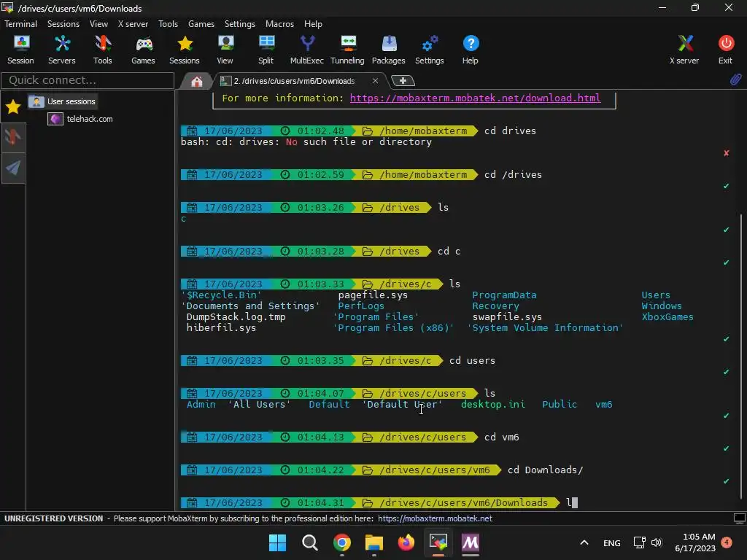Open the Macros menu

[x=279, y=24]
